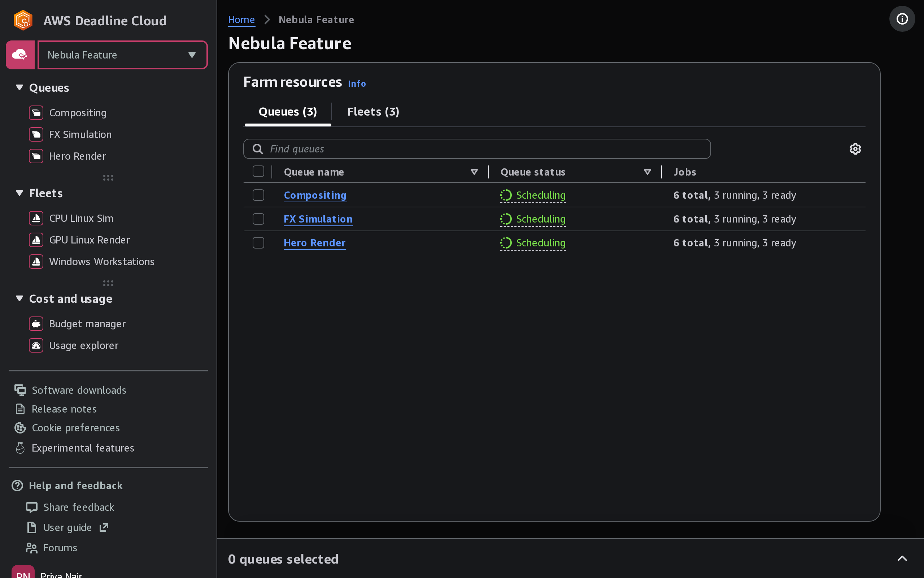
Task: Click the User guide document icon
Action: (x=32, y=527)
